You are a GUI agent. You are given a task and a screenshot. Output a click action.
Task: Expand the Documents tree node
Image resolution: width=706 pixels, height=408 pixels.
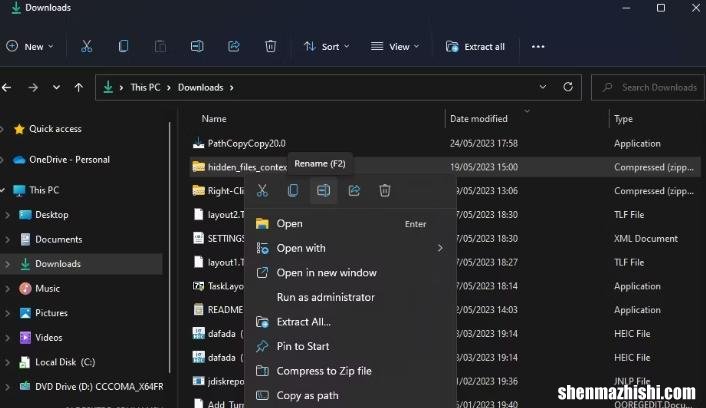[7, 240]
